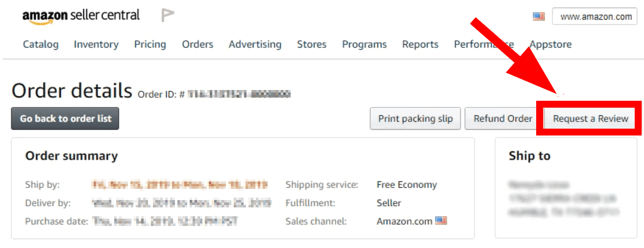Open the Catalog menu
The width and height of the screenshot is (644, 248).
click(41, 45)
